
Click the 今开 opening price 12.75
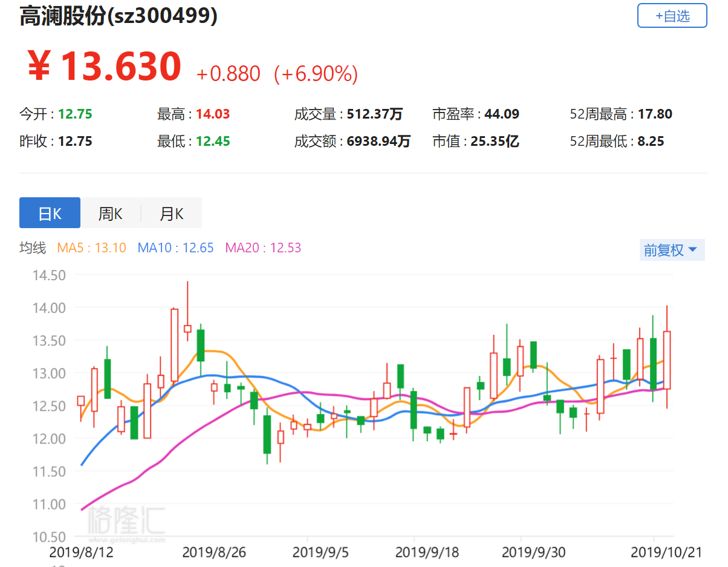pos(75,114)
